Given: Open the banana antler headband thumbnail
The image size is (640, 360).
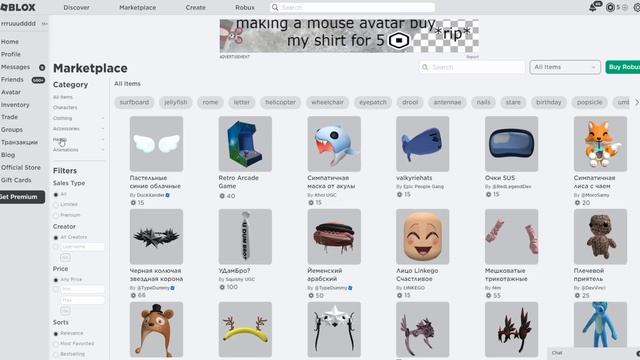Looking at the screenshot, I should (x=245, y=329).
